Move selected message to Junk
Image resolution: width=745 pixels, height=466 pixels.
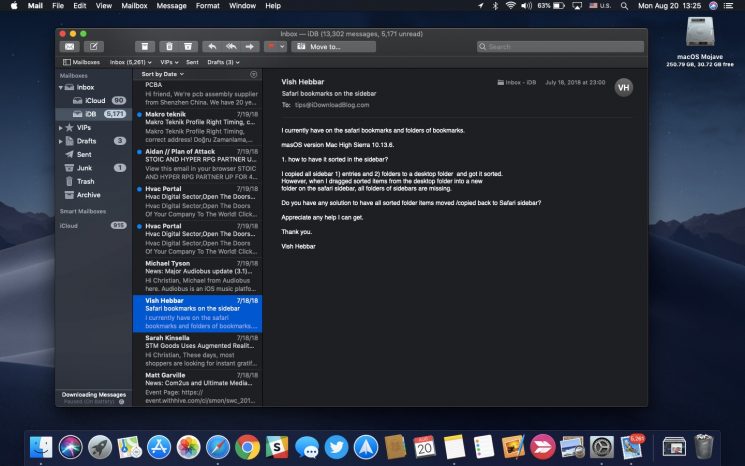[188, 47]
